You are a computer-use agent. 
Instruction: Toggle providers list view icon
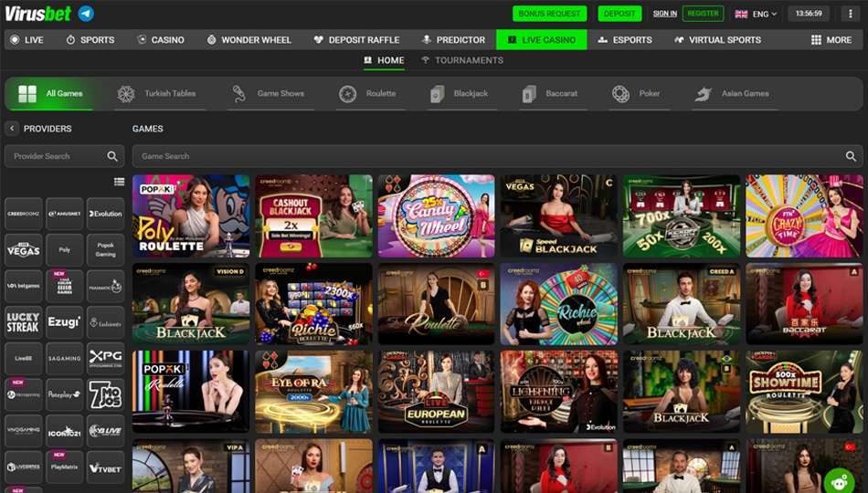119,182
